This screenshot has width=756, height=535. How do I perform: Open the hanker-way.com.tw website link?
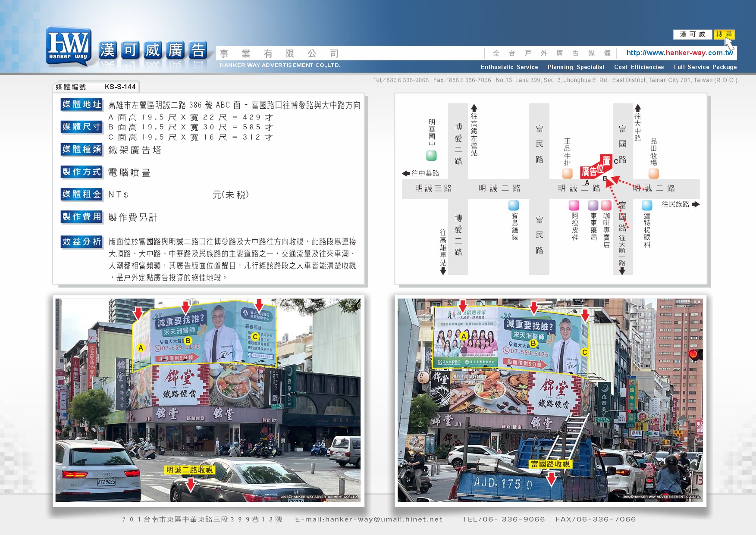pyautogui.click(x=679, y=53)
